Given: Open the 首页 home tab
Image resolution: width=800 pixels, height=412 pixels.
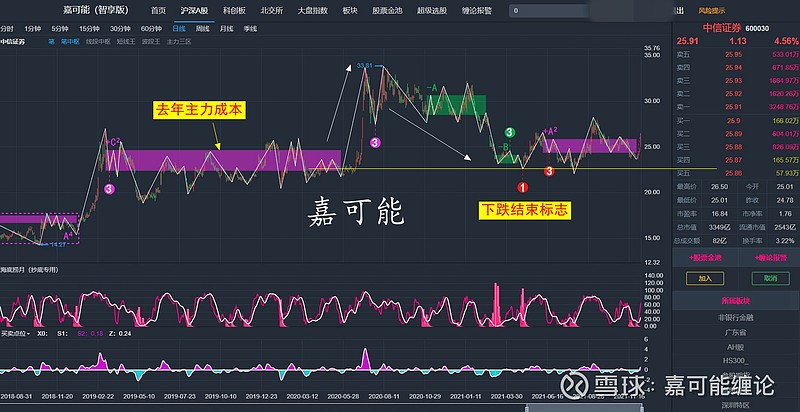Looking at the screenshot, I should point(159,11).
